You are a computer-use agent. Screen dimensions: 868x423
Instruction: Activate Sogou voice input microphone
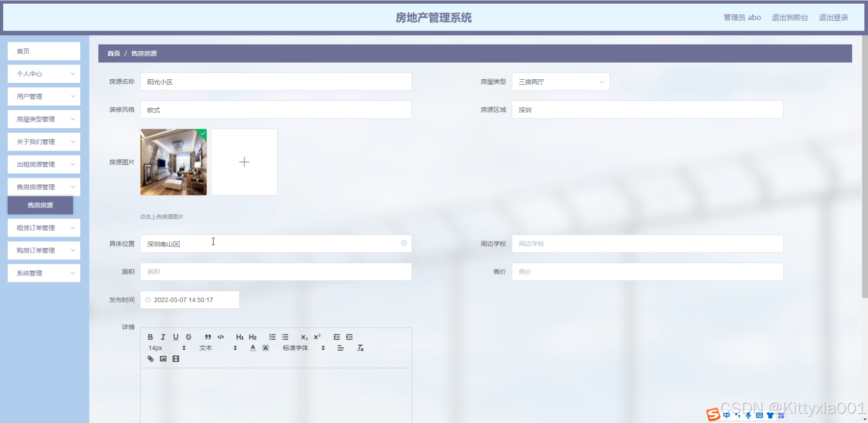point(748,415)
